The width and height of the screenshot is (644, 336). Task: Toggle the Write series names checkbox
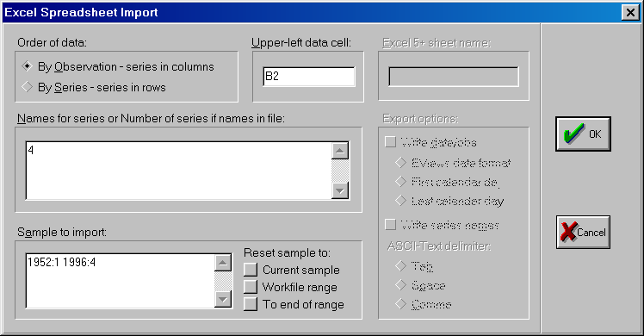390,224
